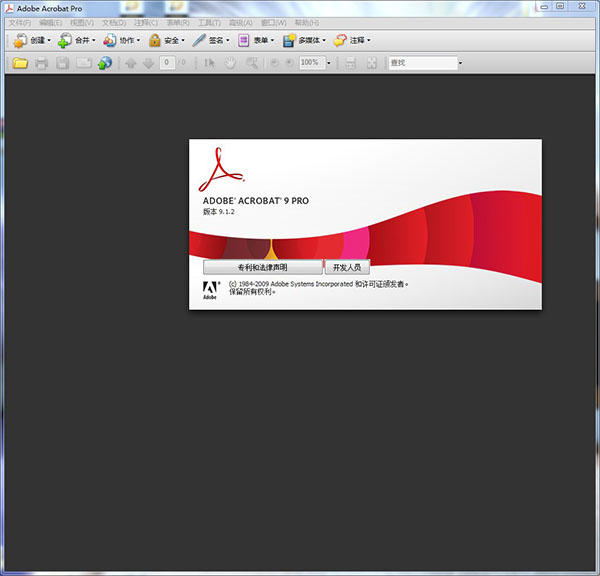This screenshot has height=576, width=600.
Task: Click the 安全 padlock icon
Action: (x=155, y=40)
